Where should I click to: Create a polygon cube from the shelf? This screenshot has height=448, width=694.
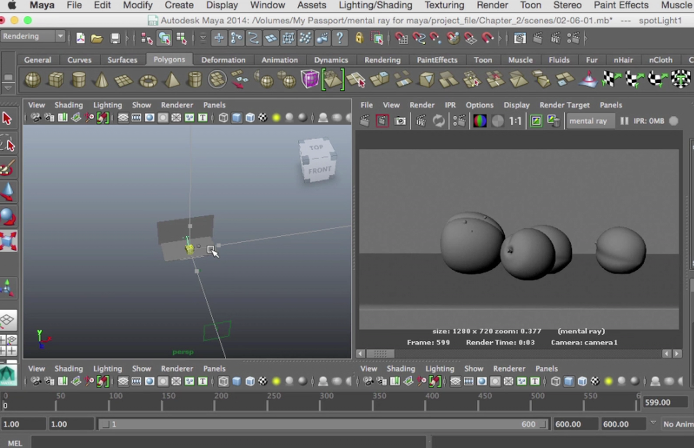click(x=56, y=80)
